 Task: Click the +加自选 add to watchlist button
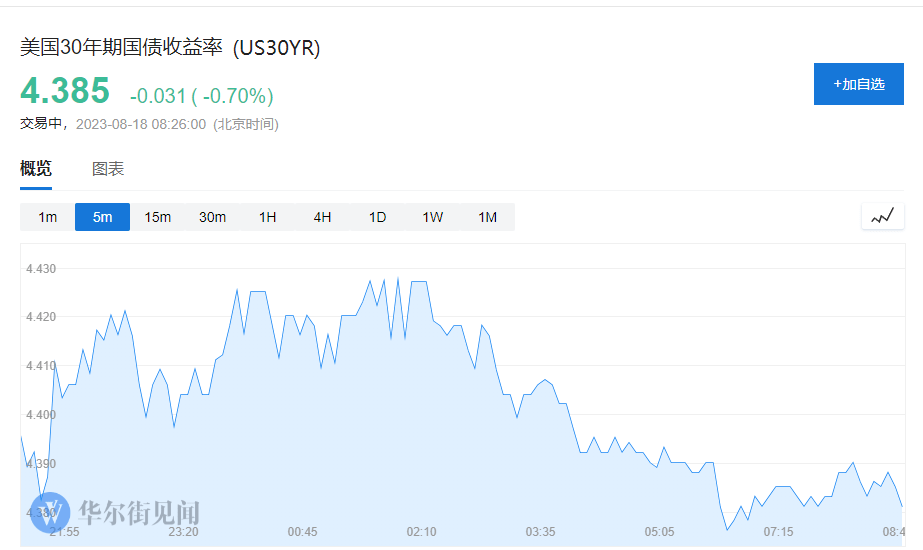coord(858,84)
